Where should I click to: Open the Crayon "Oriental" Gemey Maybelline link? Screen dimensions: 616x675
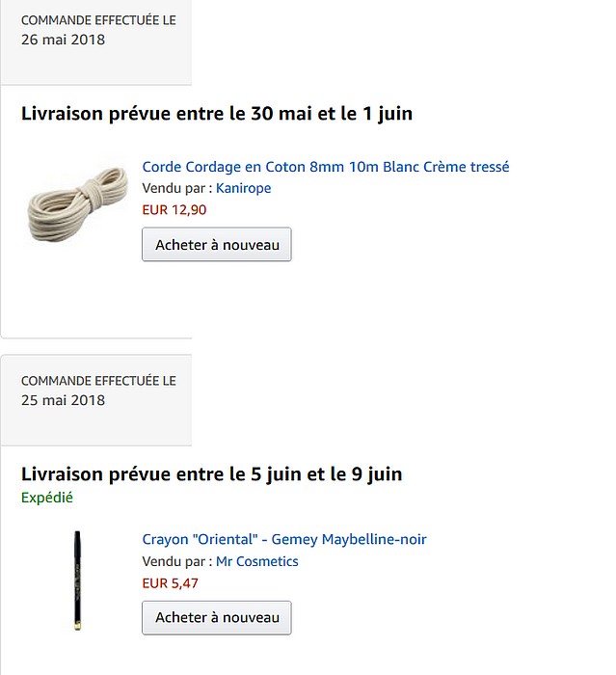coord(284,539)
